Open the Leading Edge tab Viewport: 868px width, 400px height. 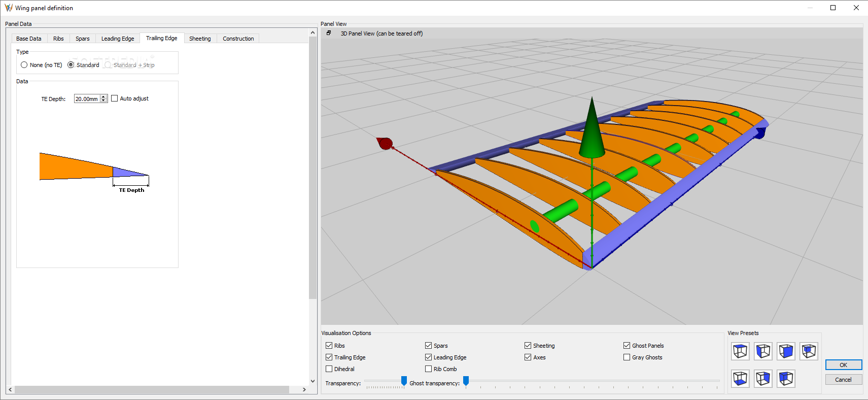point(118,39)
